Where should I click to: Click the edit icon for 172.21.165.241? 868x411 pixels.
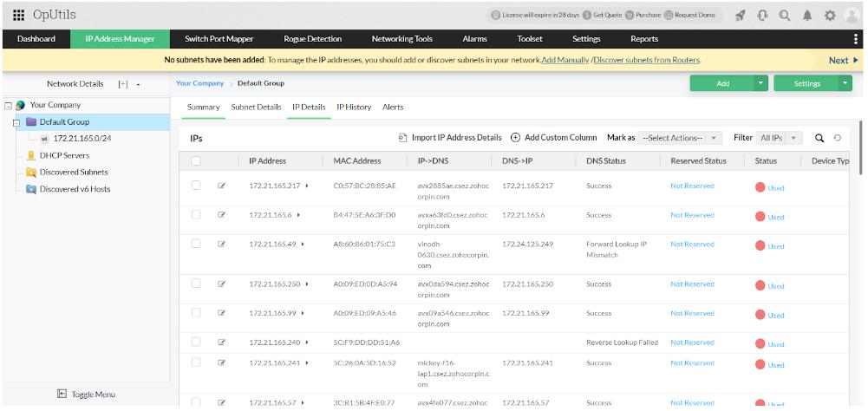coord(221,362)
